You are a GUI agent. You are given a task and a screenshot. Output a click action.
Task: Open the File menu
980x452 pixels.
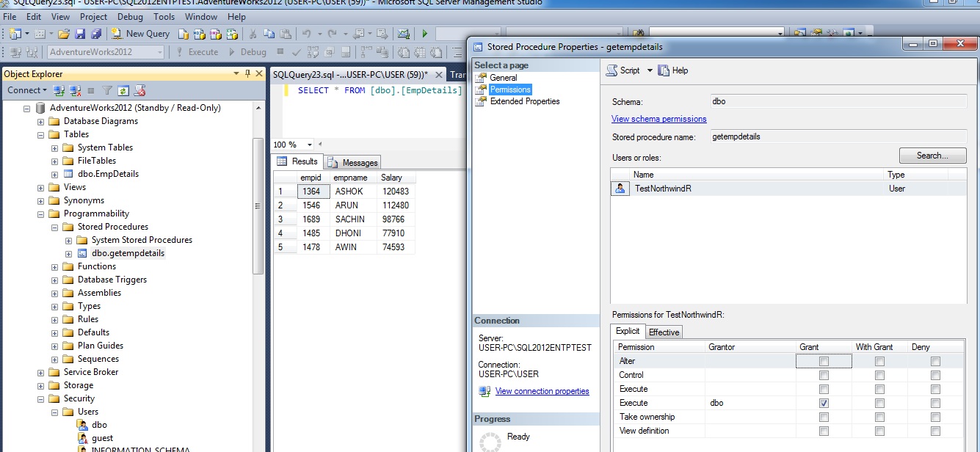click(10, 16)
